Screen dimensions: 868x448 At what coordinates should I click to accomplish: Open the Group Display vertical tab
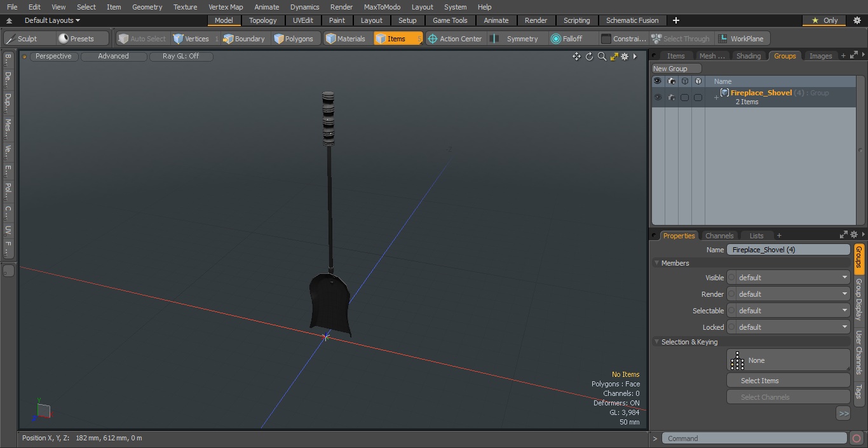pos(858,299)
